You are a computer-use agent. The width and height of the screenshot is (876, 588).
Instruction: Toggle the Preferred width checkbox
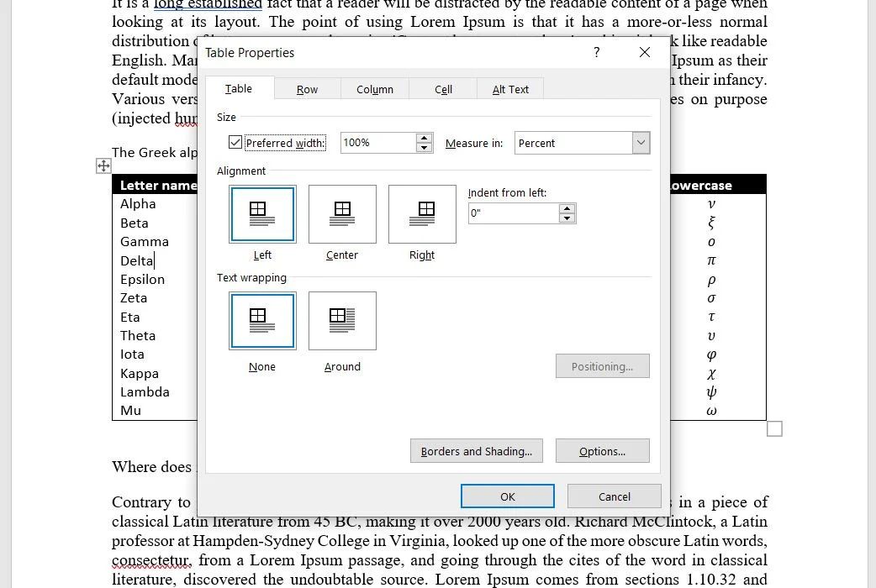[x=235, y=142]
